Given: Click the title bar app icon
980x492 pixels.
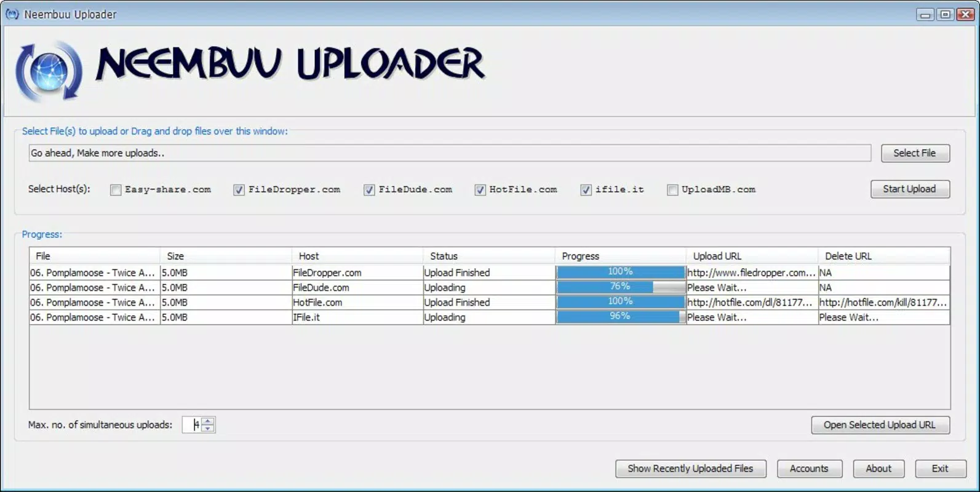Looking at the screenshot, I should point(12,14).
